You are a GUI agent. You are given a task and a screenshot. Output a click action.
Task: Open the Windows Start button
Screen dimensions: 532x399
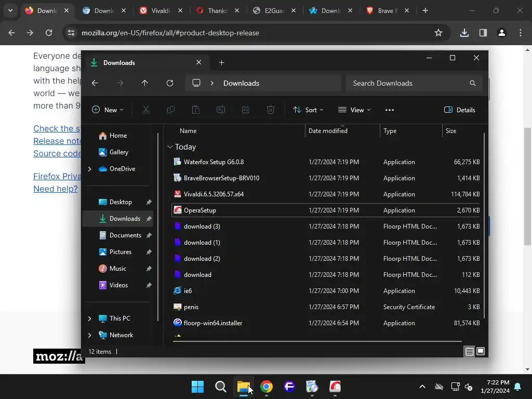(197, 387)
